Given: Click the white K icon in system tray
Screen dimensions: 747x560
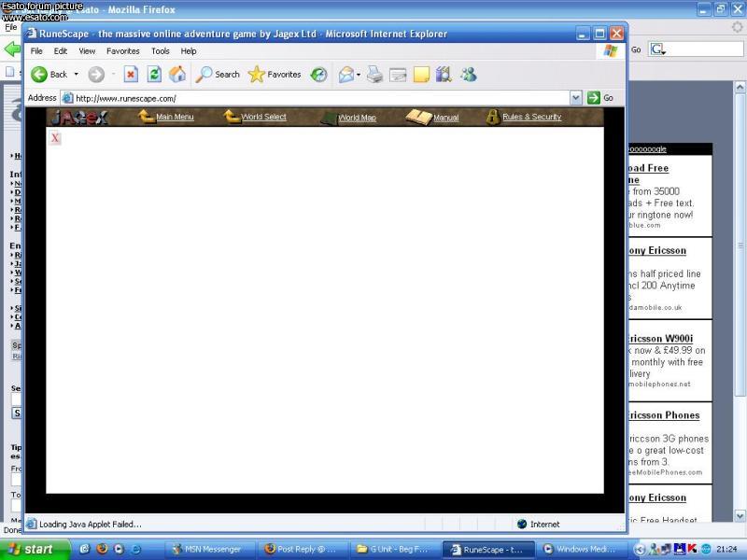Looking at the screenshot, I should [692, 549].
